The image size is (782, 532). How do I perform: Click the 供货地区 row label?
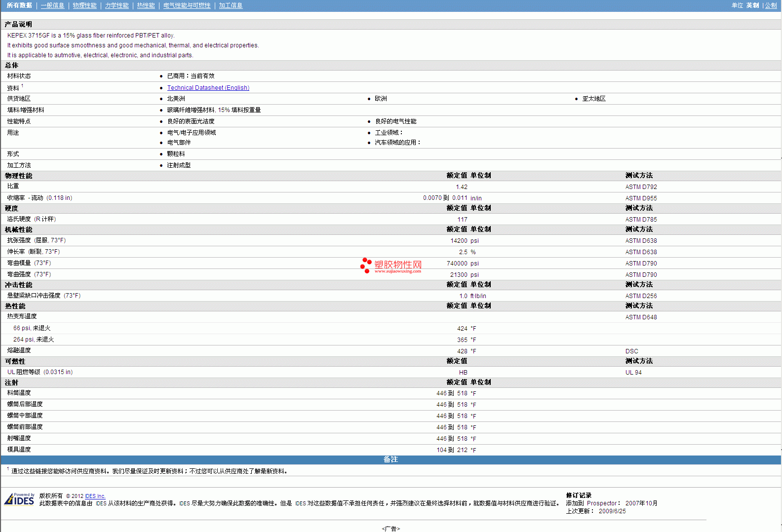[x=19, y=99]
